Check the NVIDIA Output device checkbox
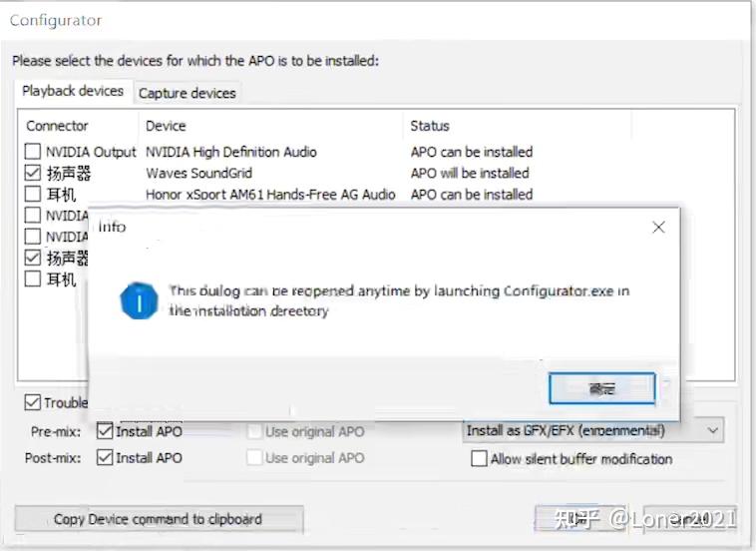 tap(34, 152)
